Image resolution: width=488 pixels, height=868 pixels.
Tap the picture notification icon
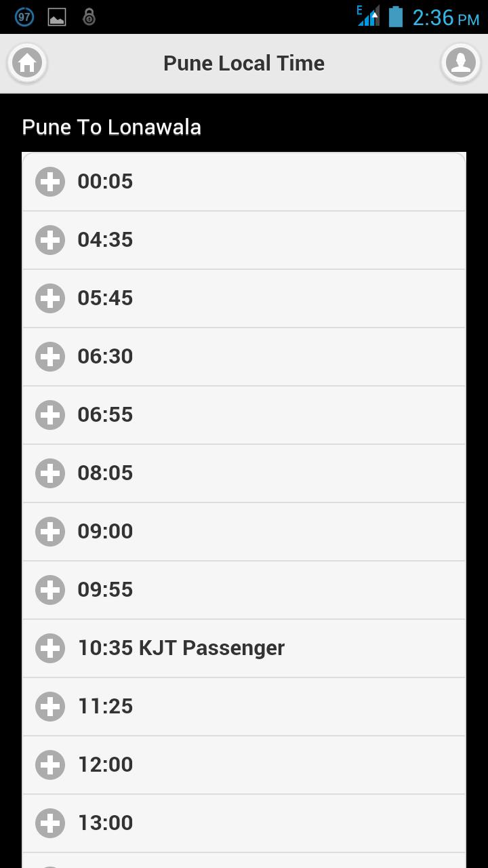coord(57,18)
